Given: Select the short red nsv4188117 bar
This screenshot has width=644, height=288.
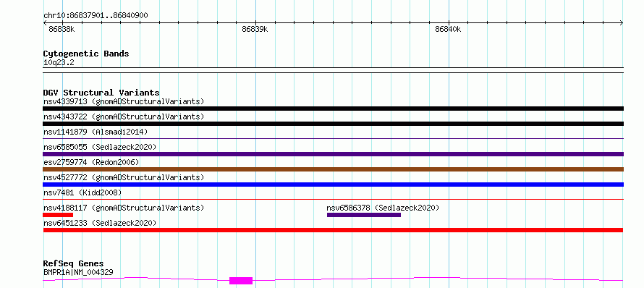Looking at the screenshot, I should pyautogui.click(x=58, y=215).
